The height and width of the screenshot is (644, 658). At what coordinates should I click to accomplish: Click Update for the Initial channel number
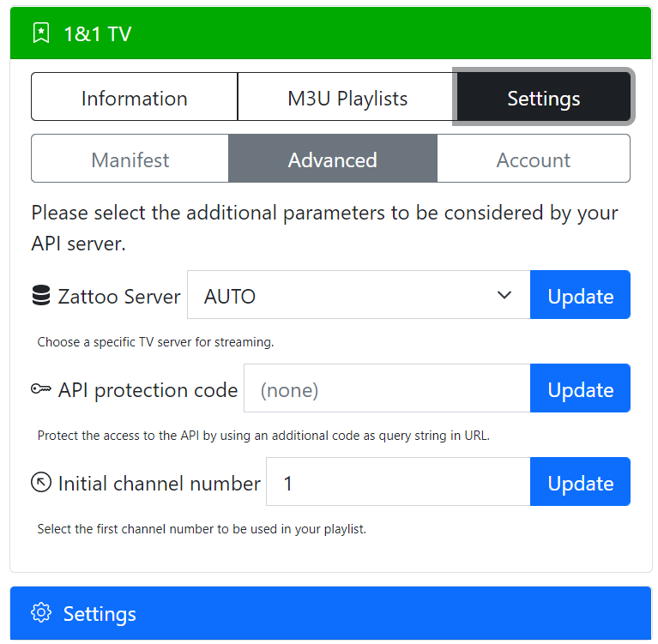pyautogui.click(x=581, y=482)
